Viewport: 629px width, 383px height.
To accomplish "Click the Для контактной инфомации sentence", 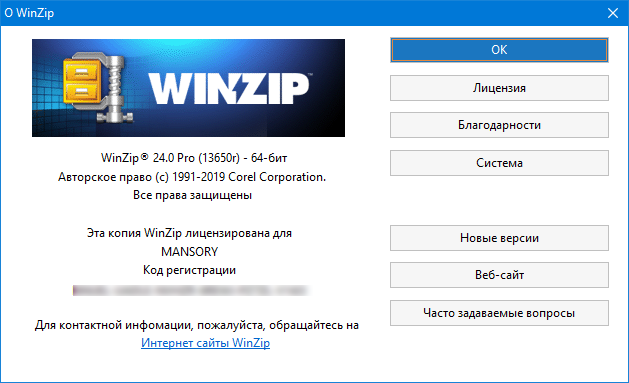I will coord(197,325).
